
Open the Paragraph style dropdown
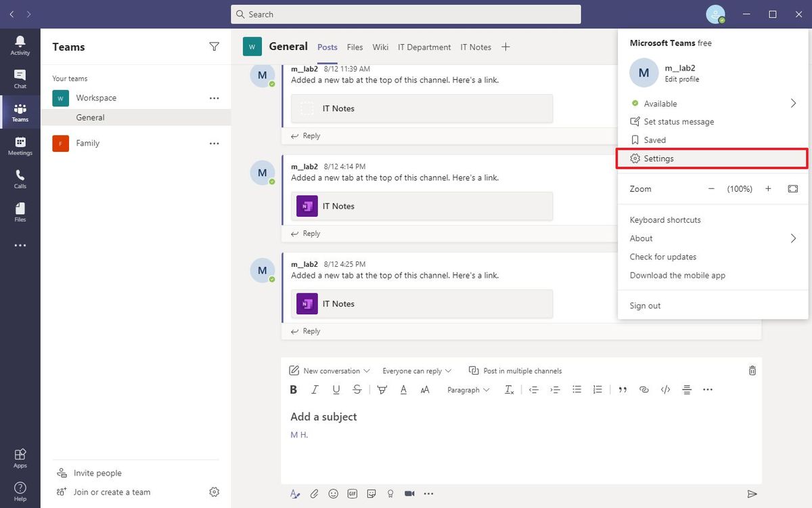468,389
